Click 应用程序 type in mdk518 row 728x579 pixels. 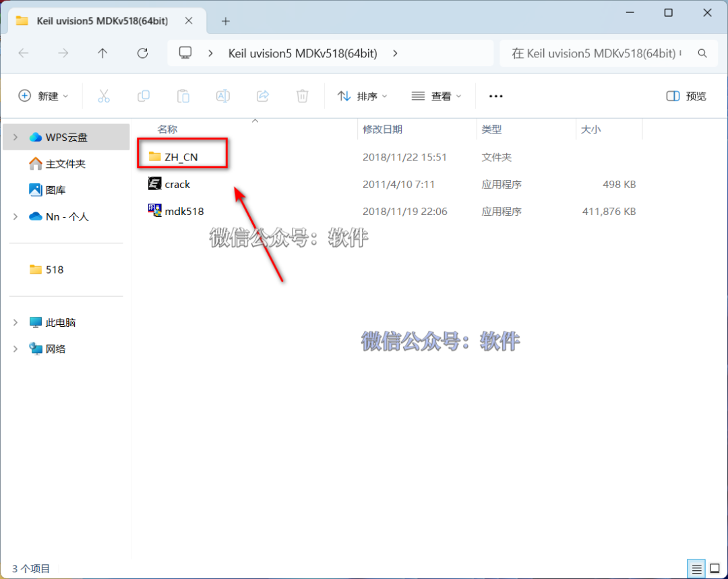[502, 211]
